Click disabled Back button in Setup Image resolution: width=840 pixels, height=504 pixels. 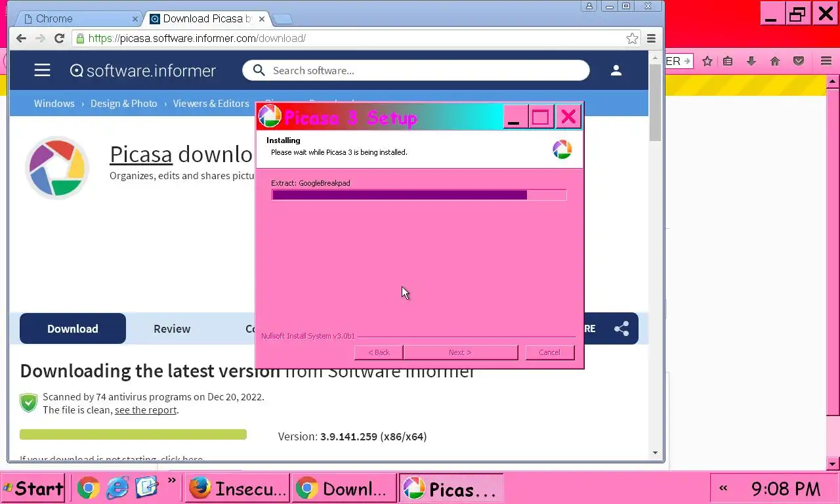pyautogui.click(x=379, y=352)
